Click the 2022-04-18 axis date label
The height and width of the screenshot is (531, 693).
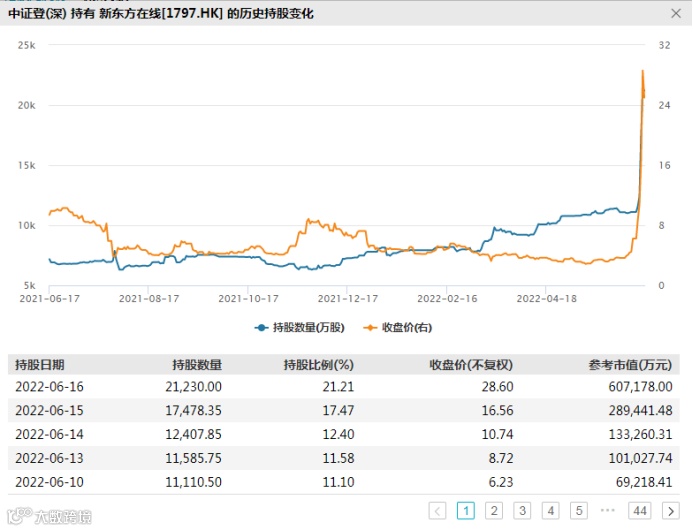click(547, 299)
